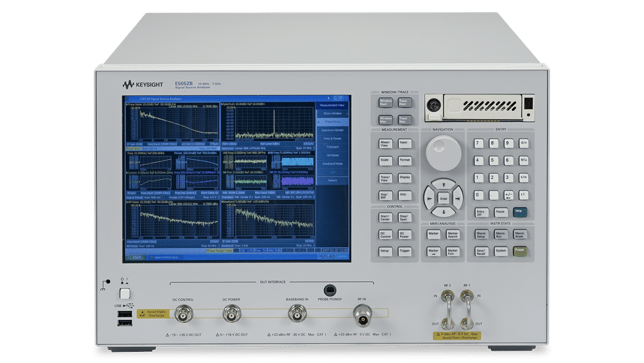Click the Macro Break key

coord(520,234)
